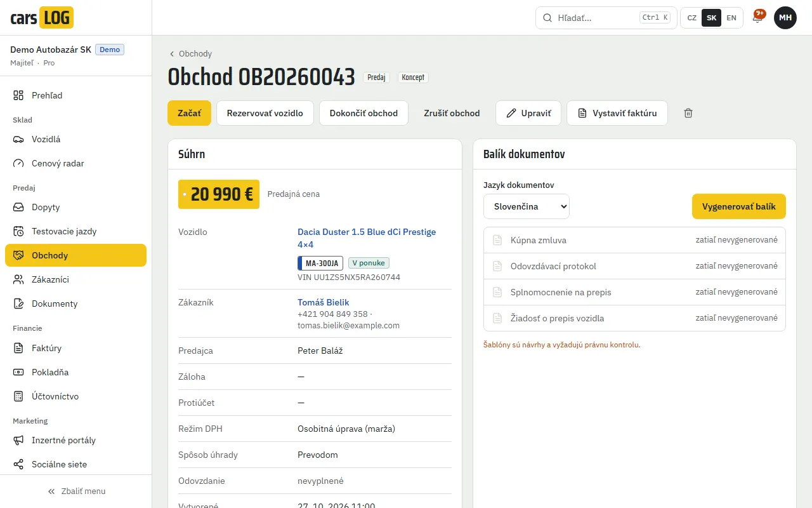Switch language to EN

coord(731,18)
